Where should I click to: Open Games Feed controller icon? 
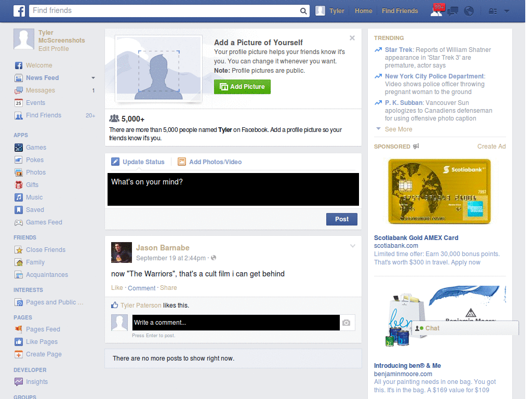point(19,222)
